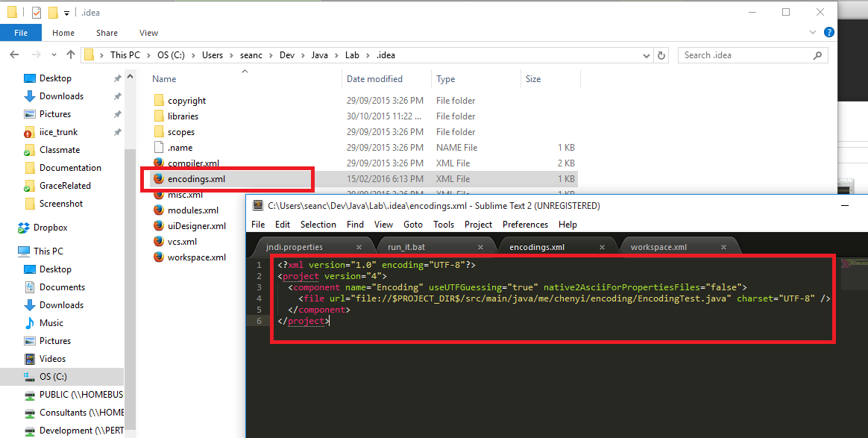Select the workspace.xml file in list

[x=197, y=257]
